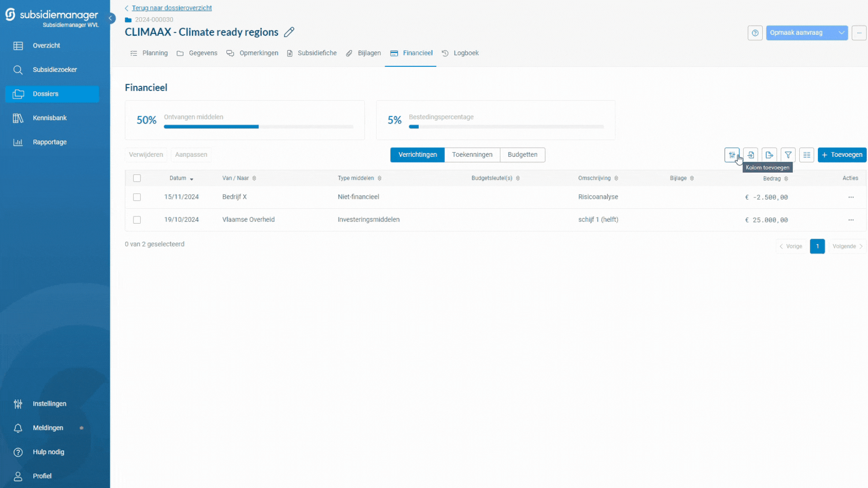Click the import file icon

(750, 155)
